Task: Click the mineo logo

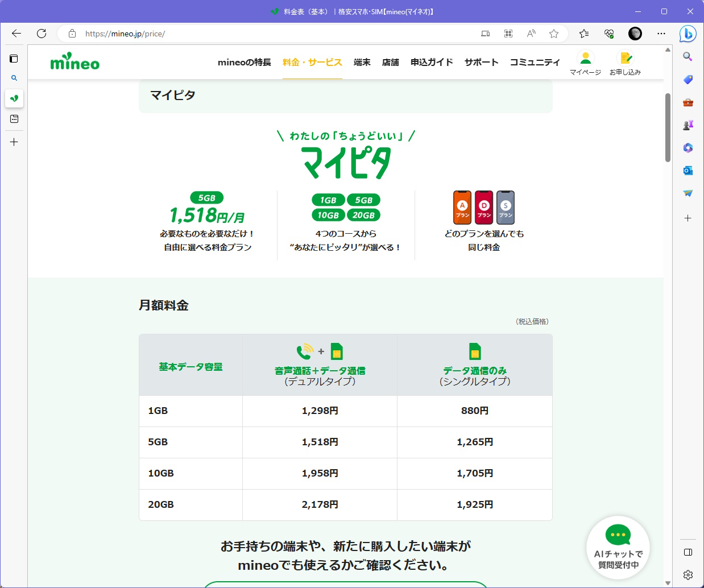Action: 75,61
